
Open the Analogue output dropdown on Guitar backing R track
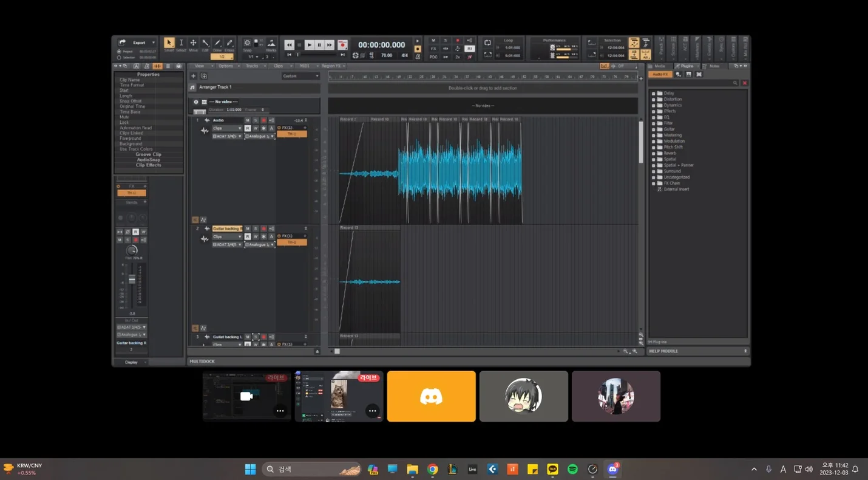tap(260, 244)
